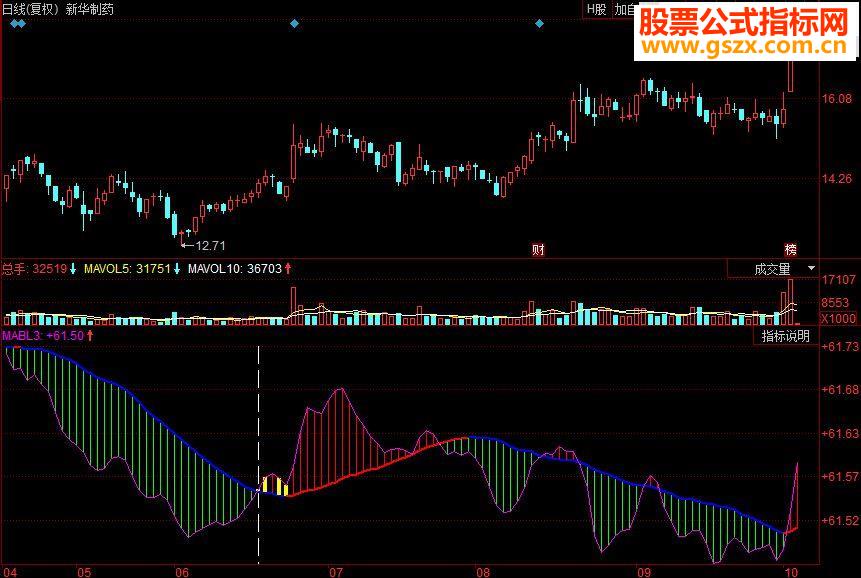Click the 08 month label on the date axis
Image resolution: width=861 pixels, height=578 pixels.
coord(483,572)
